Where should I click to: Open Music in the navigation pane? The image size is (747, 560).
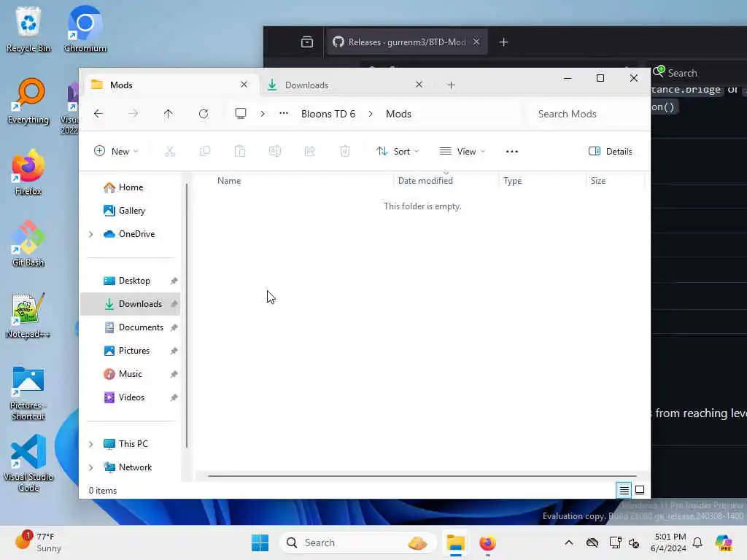[x=130, y=374]
